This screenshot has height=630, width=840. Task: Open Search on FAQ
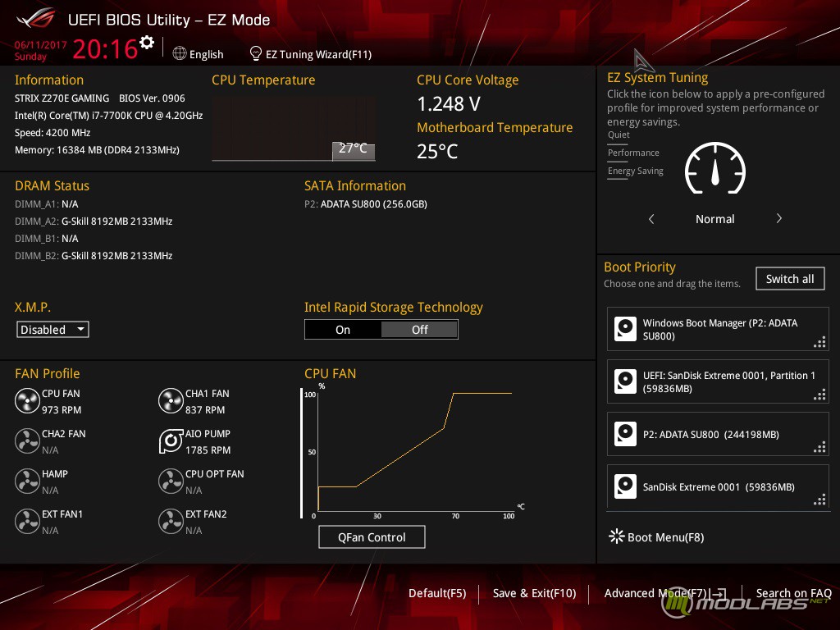coord(793,593)
